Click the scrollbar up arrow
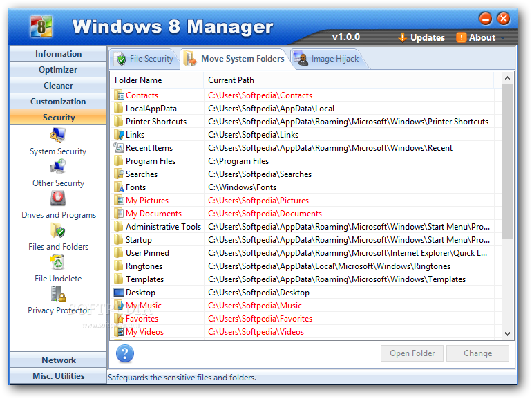Screen dimensions: 532x399 tap(507, 78)
